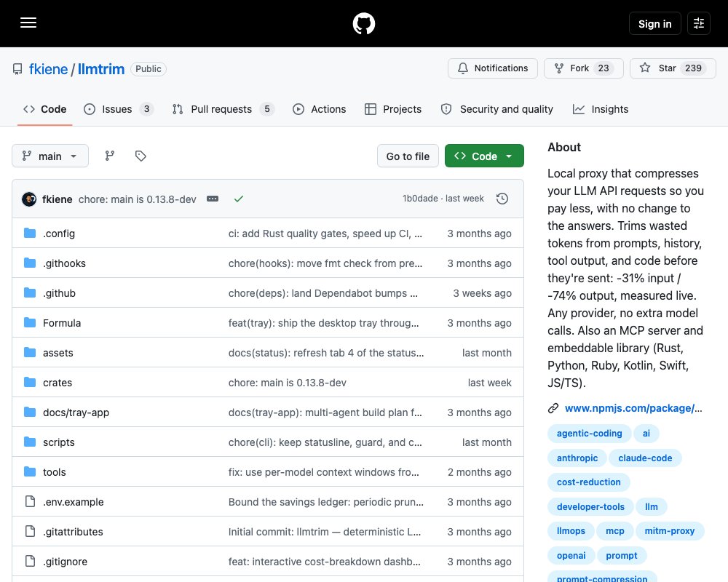Select the anthropic topic tag
728x582 pixels.
(577, 458)
